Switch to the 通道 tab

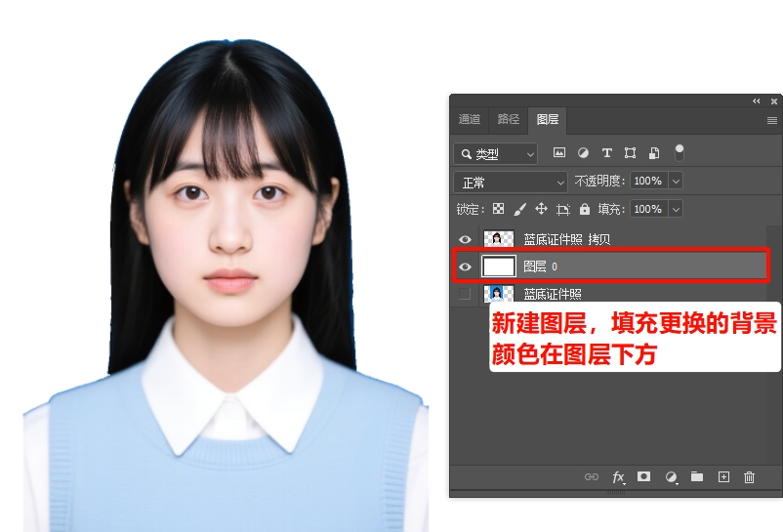click(470, 119)
